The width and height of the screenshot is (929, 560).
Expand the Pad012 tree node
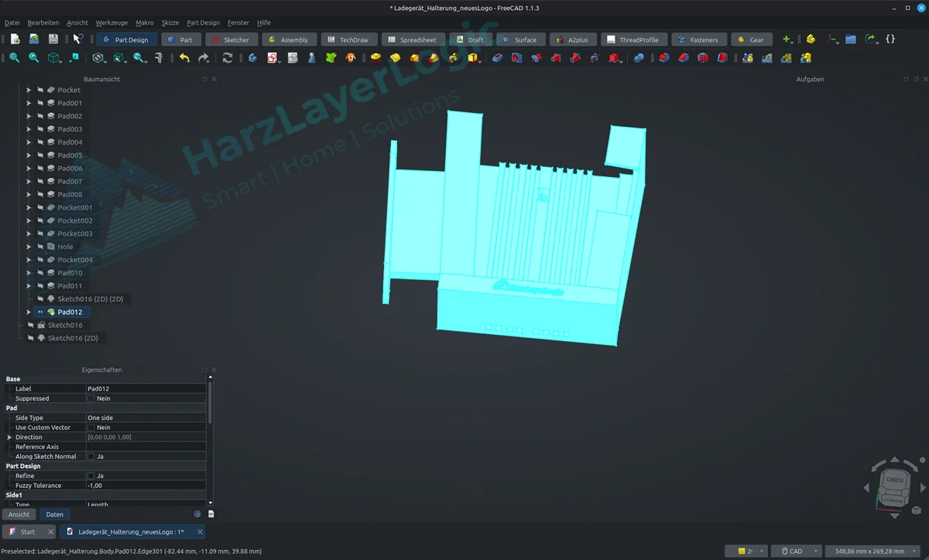[29, 312]
